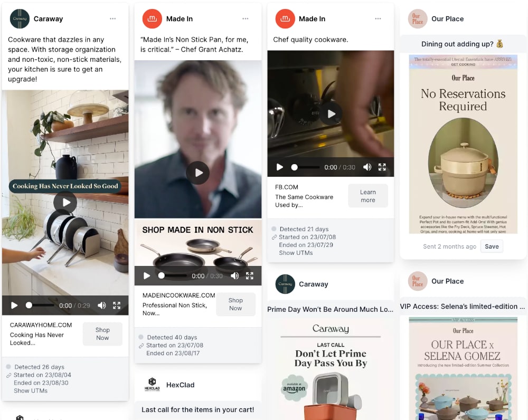The image size is (528, 420).
Task: Open three-dot menu on Chef quality cookware card
Action: pyautogui.click(x=378, y=18)
